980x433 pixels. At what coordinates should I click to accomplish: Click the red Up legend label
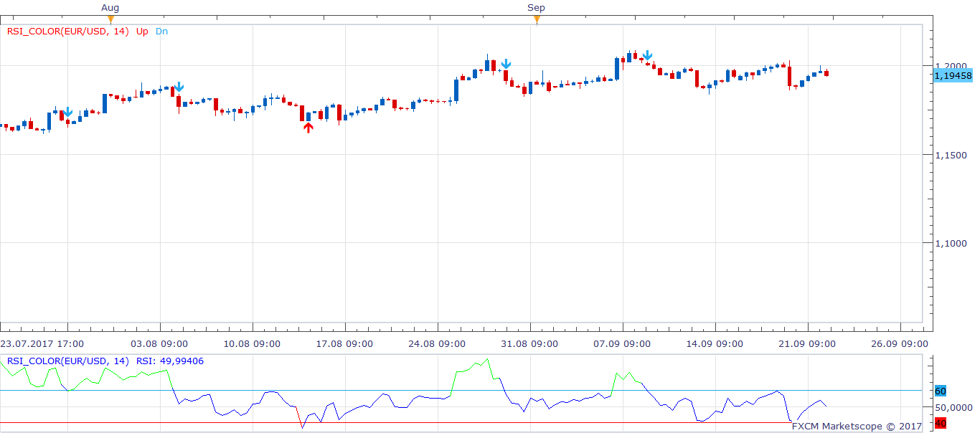pos(142,32)
